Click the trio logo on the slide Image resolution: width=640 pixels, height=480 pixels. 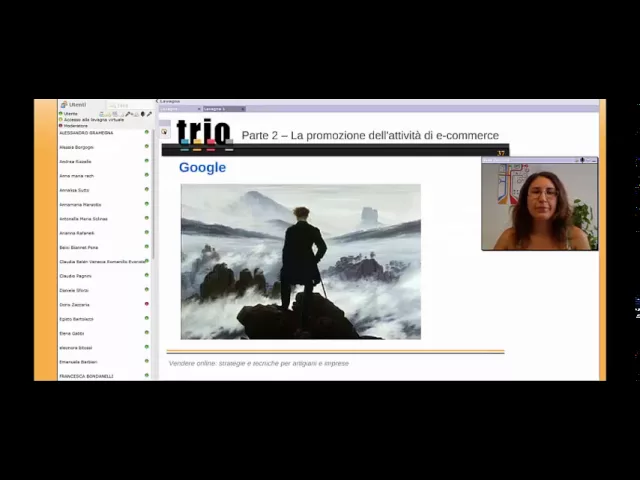(x=204, y=134)
